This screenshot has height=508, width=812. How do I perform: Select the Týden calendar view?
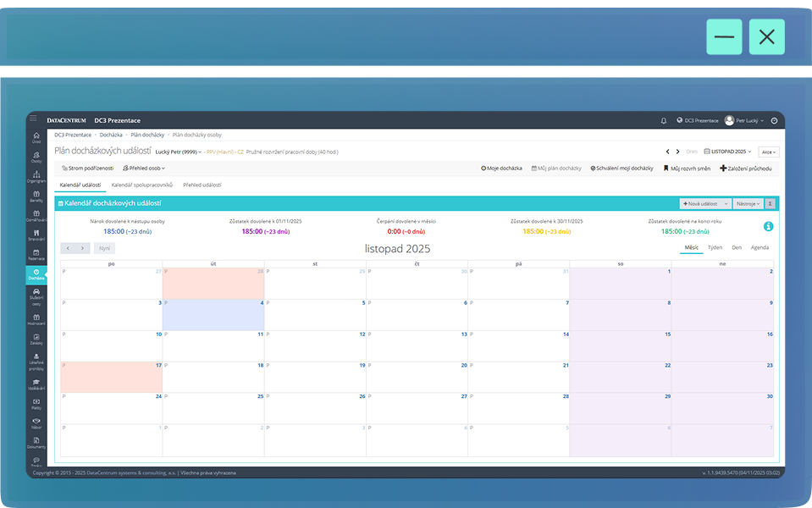(x=715, y=247)
